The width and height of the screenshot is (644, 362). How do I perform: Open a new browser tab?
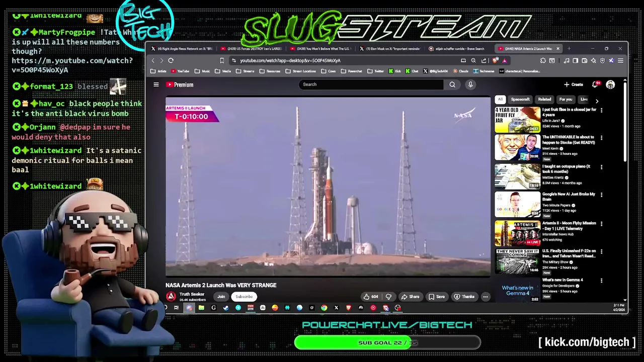(569, 49)
